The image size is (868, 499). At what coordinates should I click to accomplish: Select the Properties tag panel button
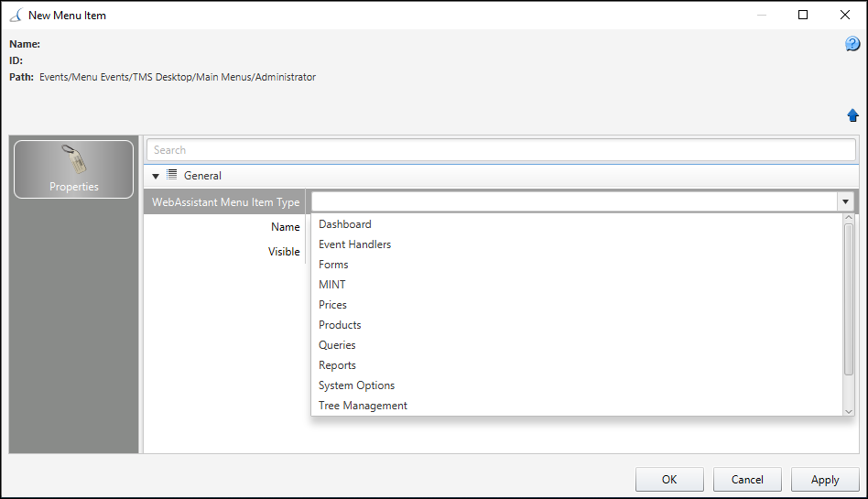[73, 168]
